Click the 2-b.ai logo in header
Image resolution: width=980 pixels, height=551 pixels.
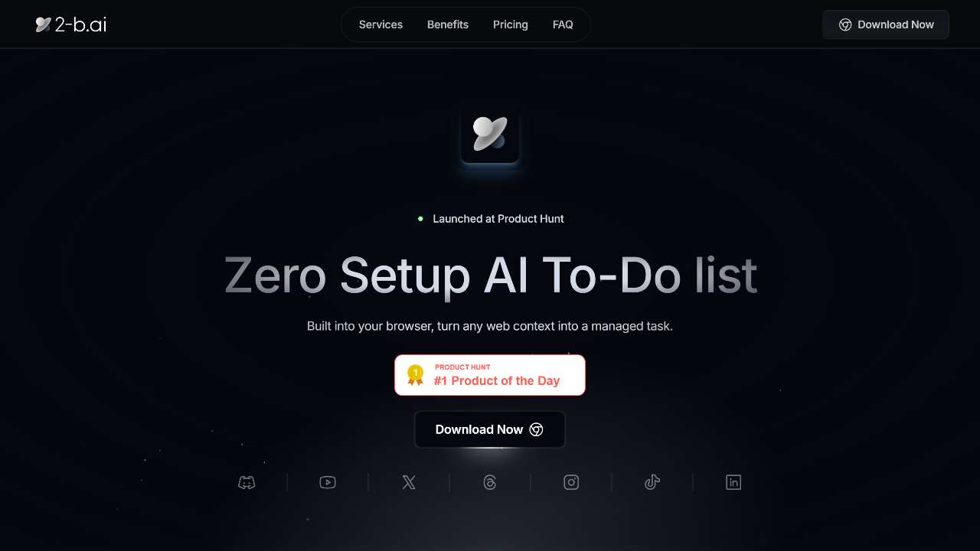(x=70, y=24)
